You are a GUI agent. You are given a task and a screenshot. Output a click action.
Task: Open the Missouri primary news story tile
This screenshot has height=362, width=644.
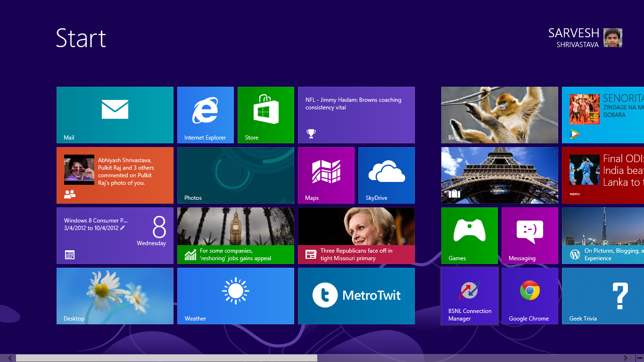point(356,235)
